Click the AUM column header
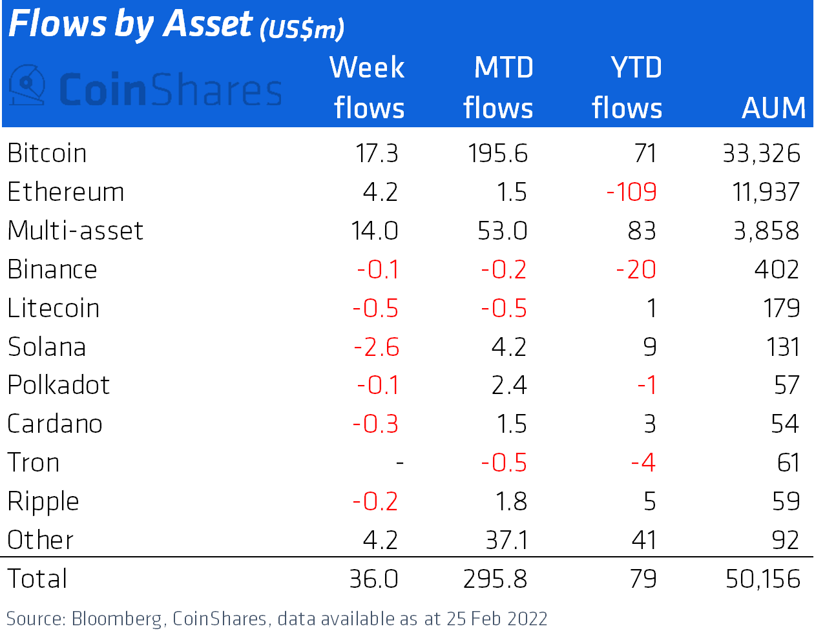The image size is (814, 644). pos(773,108)
